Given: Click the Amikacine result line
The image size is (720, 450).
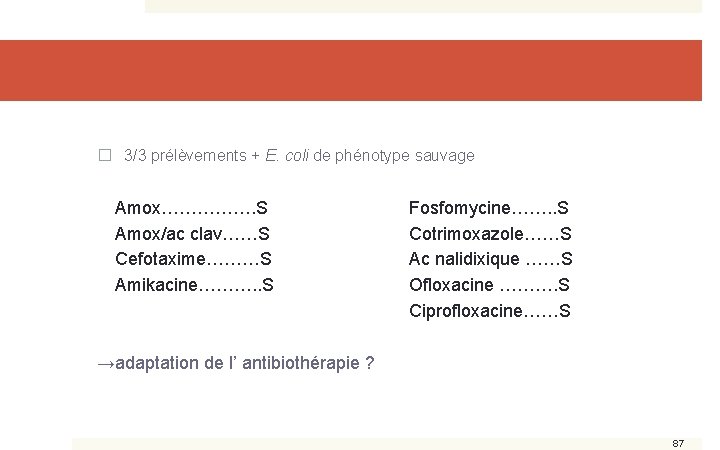Looking at the screenshot, I should (x=195, y=286).
